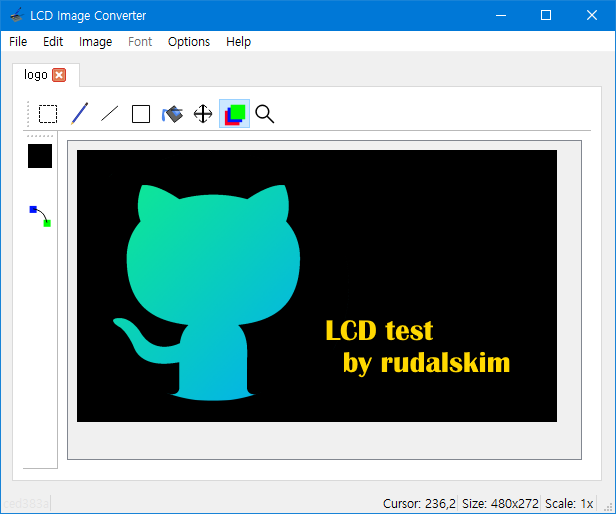Click the Cursor: 236,2 status text
This screenshot has width=616, height=514.
click(419, 503)
